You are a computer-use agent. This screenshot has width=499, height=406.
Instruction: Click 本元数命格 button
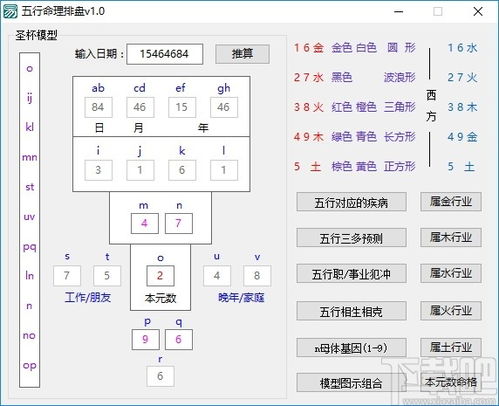[451, 382]
